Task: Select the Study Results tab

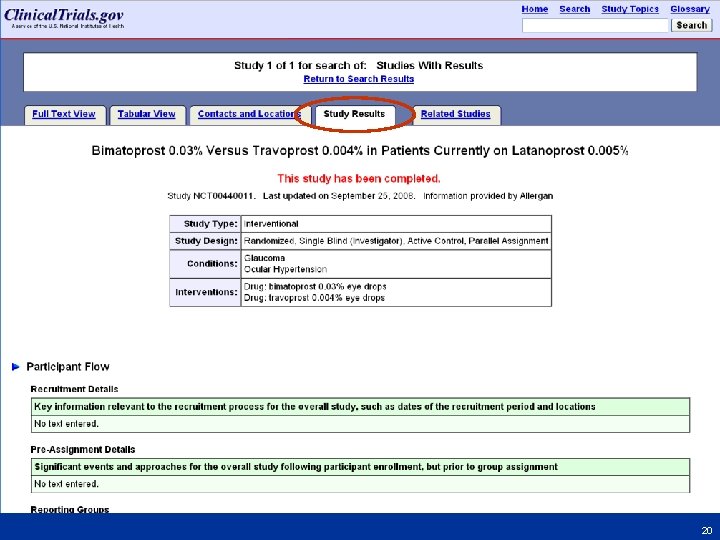Action: tap(354, 114)
